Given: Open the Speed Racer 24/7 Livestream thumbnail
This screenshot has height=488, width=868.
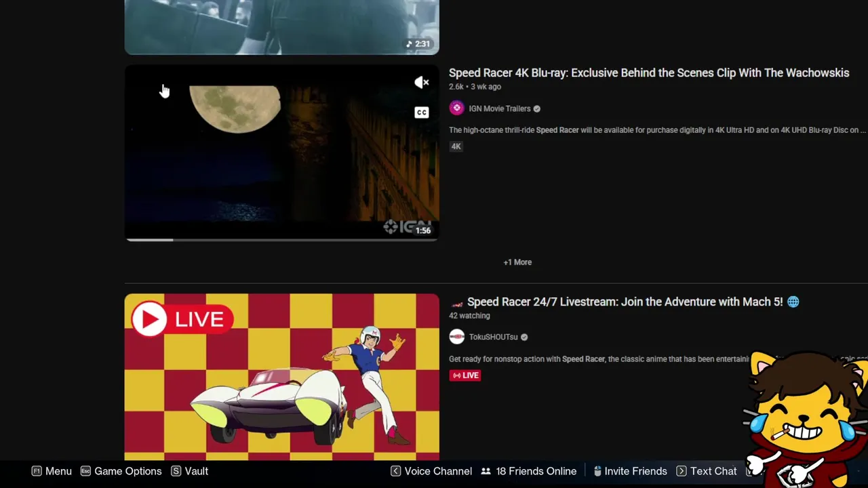Looking at the screenshot, I should [282, 377].
